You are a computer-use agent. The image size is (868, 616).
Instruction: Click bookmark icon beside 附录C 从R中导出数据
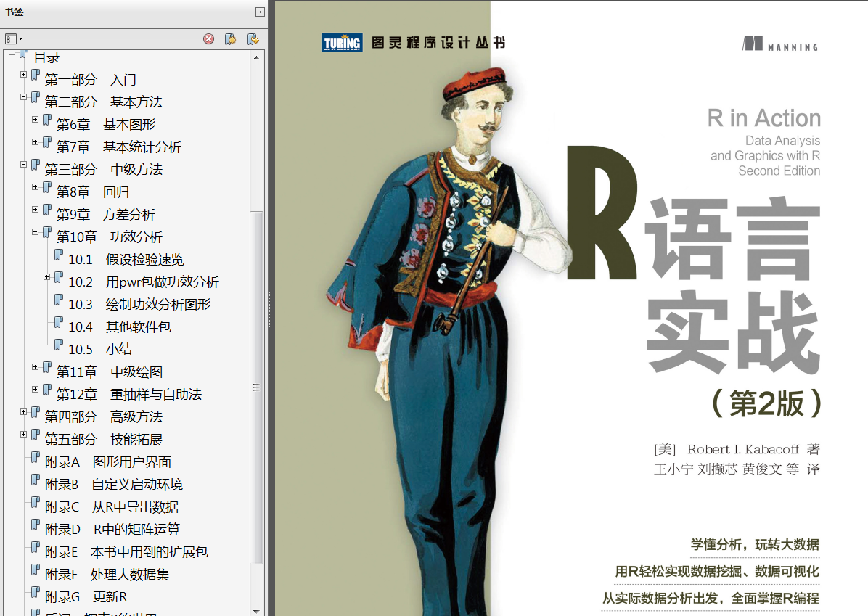click(x=36, y=504)
